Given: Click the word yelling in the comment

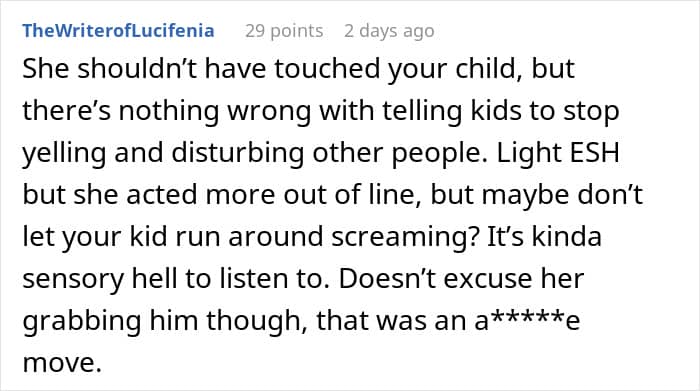Looking at the screenshot, I should (64, 153).
